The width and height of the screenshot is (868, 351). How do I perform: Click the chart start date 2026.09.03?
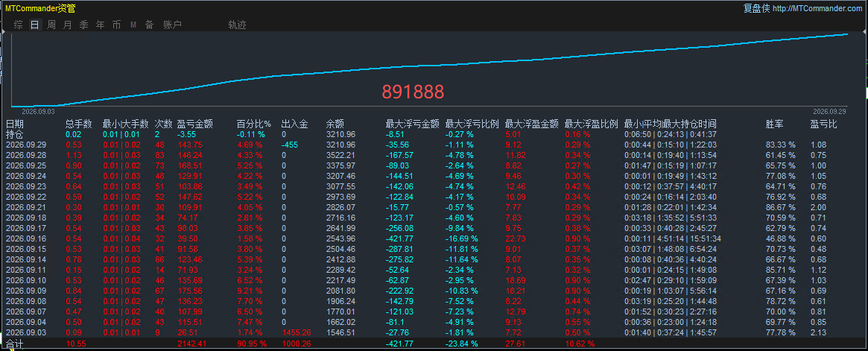(38, 111)
